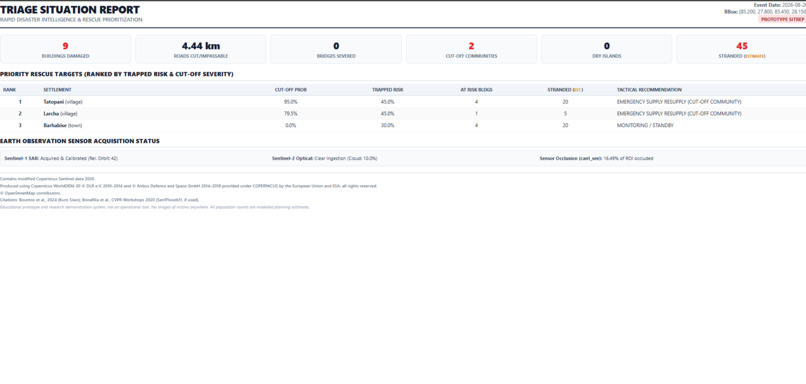Image resolution: width=806 pixels, height=384 pixels.
Task: Click the STRANDED (EST.) column header
Action: coord(565,90)
